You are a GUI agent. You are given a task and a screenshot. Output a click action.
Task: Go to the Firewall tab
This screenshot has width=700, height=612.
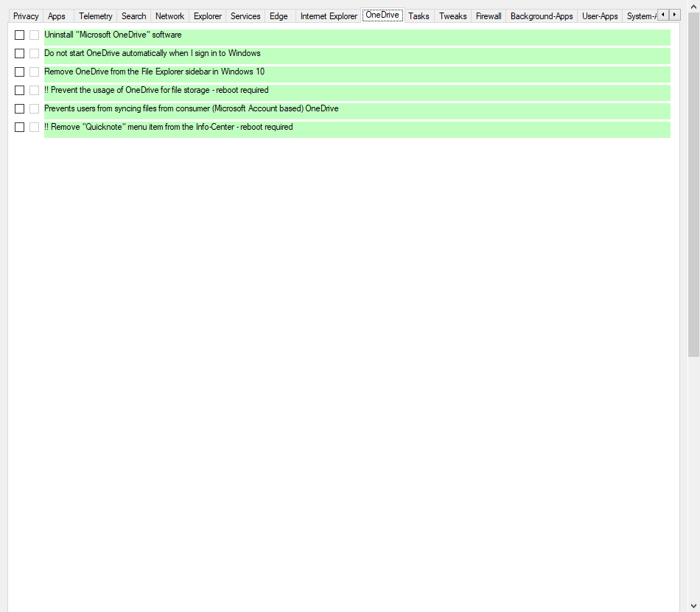489,16
